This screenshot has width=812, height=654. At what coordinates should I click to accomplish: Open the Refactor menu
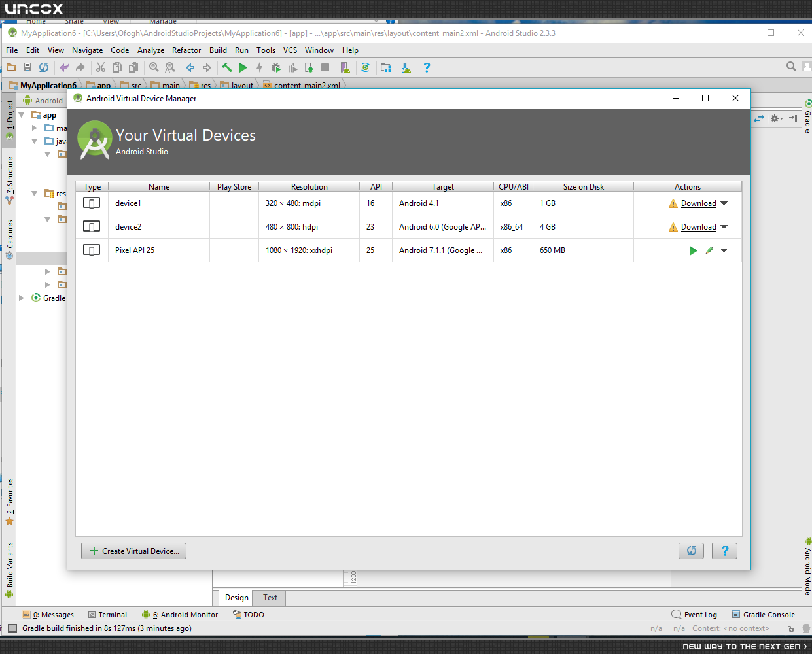click(186, 50)
